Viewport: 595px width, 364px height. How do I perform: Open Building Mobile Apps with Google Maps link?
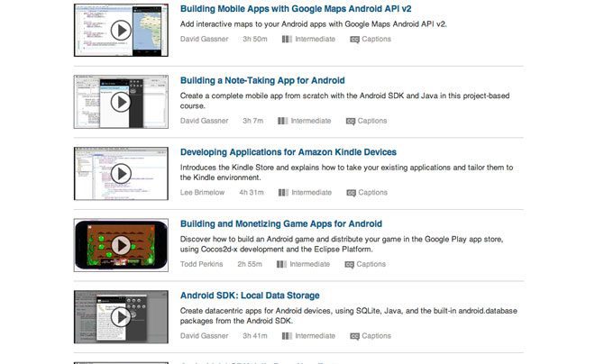(x=296, y=9)
